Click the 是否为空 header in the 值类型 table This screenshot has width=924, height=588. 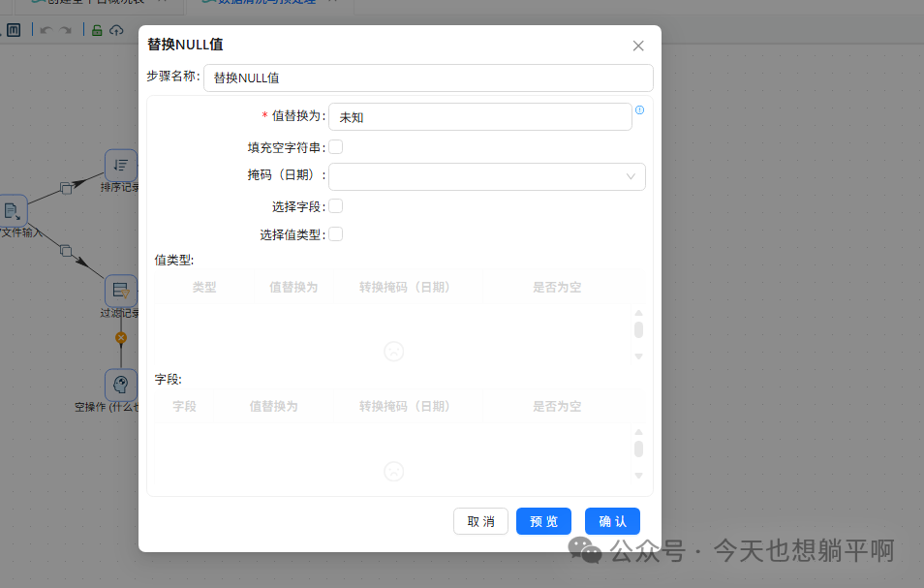(557, 287)
